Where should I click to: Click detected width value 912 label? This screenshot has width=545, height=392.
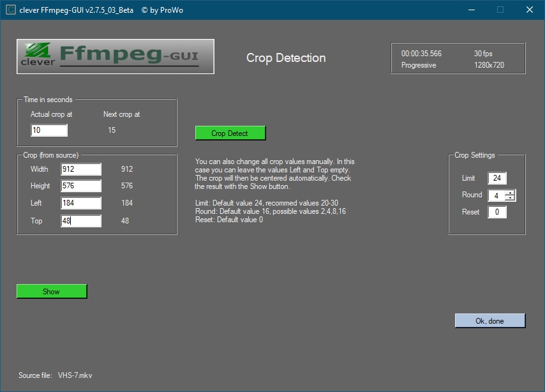pyautogui.click(x=127, y=169)
